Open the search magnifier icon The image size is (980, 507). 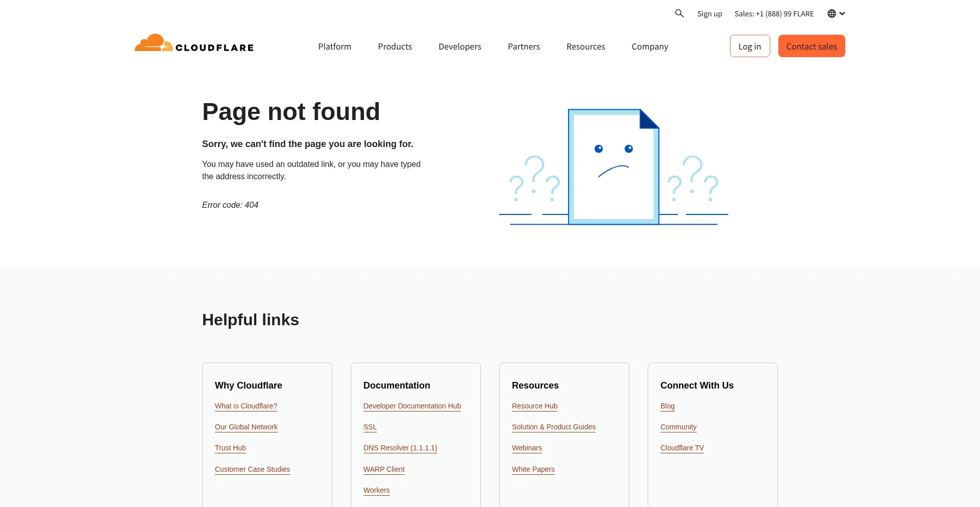tap(679, 13)
